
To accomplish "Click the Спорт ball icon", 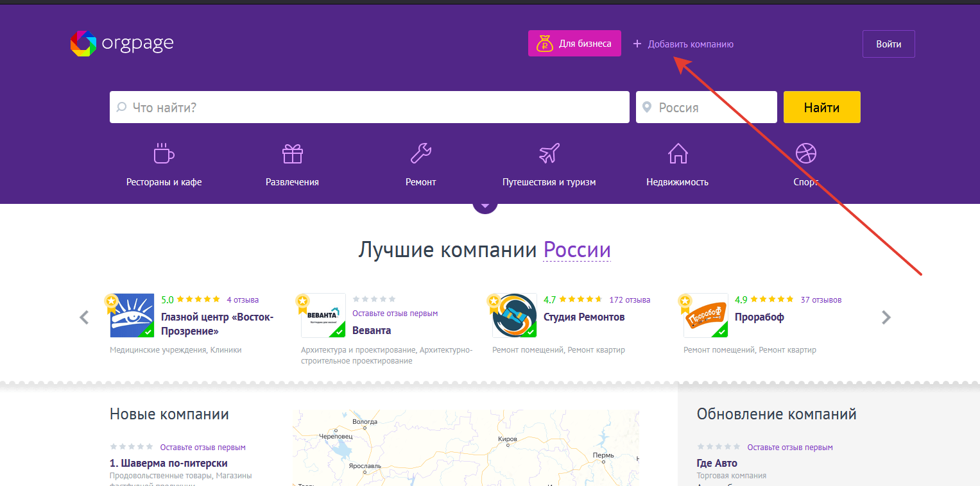I will tap(805, 153).
